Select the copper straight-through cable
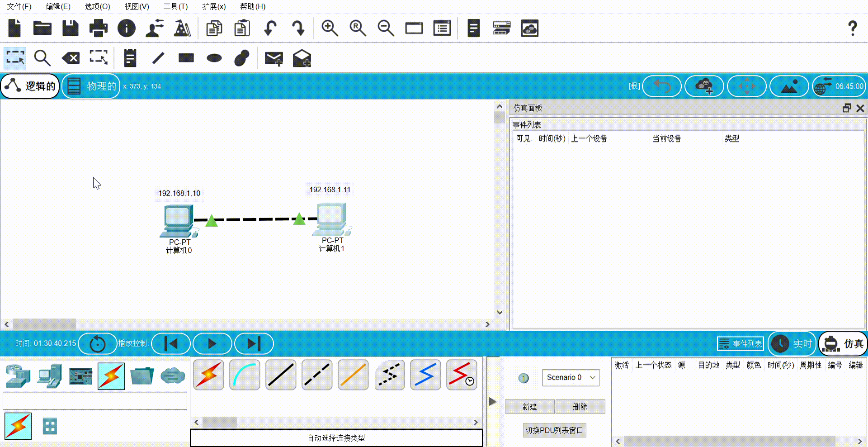This screenshot has height=447, width=868. coord(281,375)
